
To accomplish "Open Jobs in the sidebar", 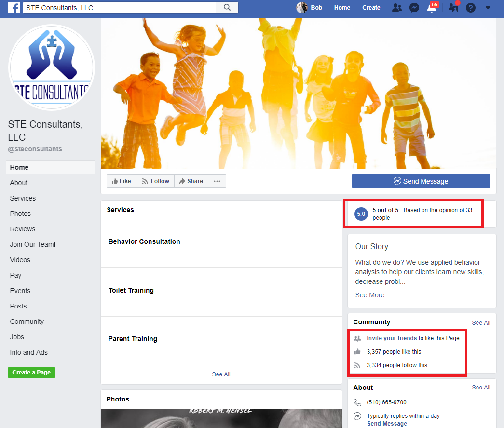I will tap(17, 337).
